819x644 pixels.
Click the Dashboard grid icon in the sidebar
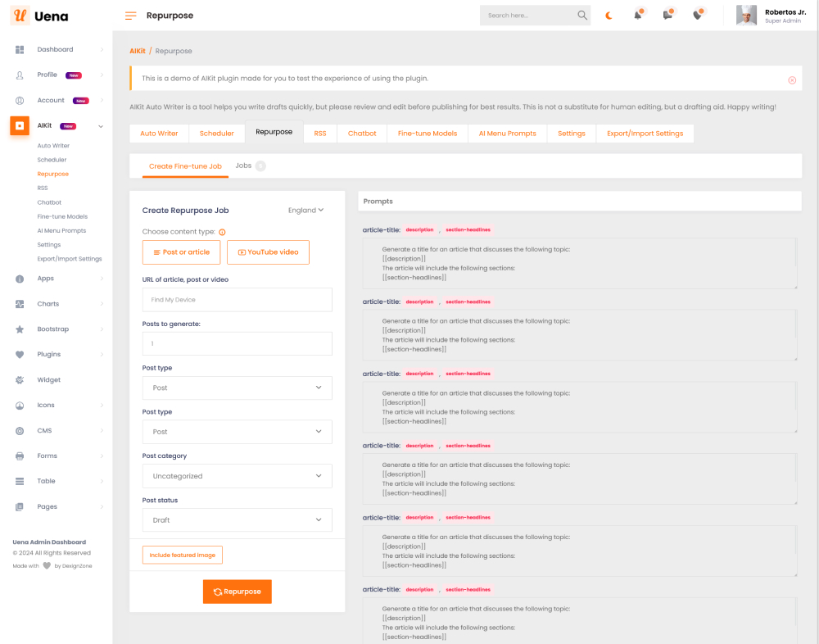(x=20, y=50)
